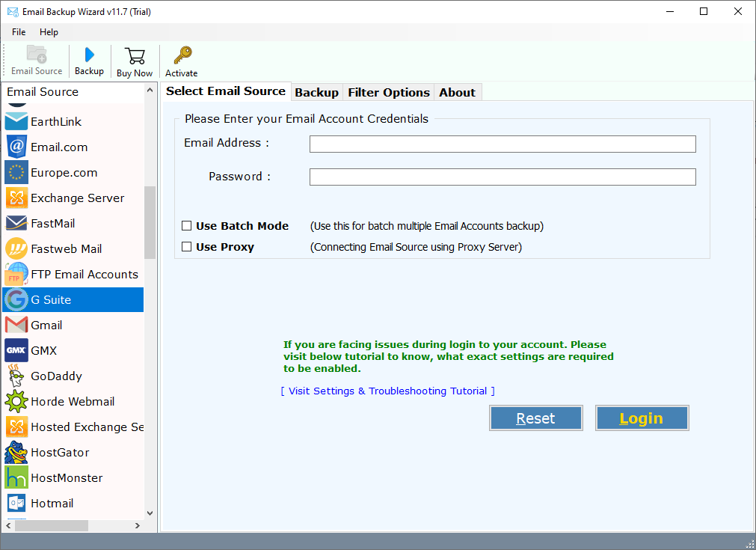The width and height of the screenshot is (756, 550).
Task: Choose Europe.com as email source
Action: [x=73, y=172]
